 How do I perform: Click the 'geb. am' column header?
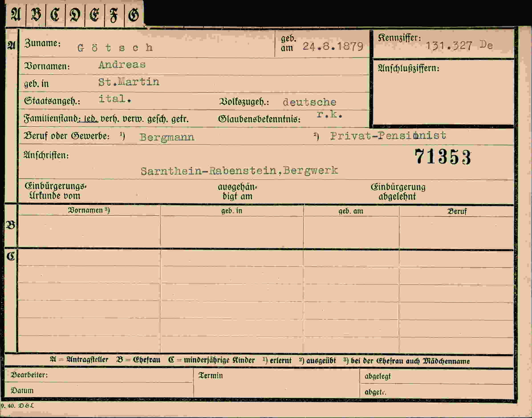(x=351, y=211)
